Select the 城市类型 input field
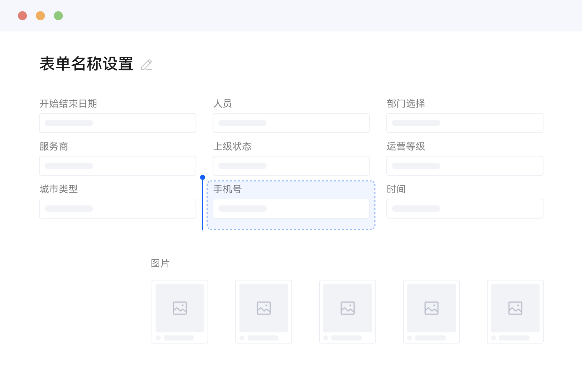This screenshot has width=582, height=392. click(x=118, y=208)
